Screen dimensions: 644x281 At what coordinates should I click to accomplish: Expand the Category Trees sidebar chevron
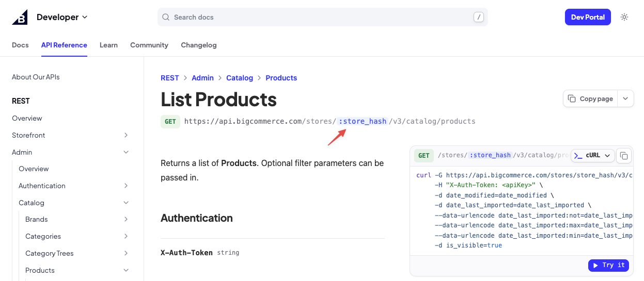[126, 253]
